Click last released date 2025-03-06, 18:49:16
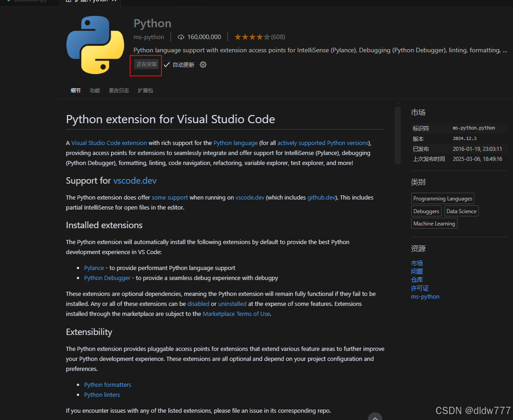Viewport: 513px width, 420px height. click(478, 159)
